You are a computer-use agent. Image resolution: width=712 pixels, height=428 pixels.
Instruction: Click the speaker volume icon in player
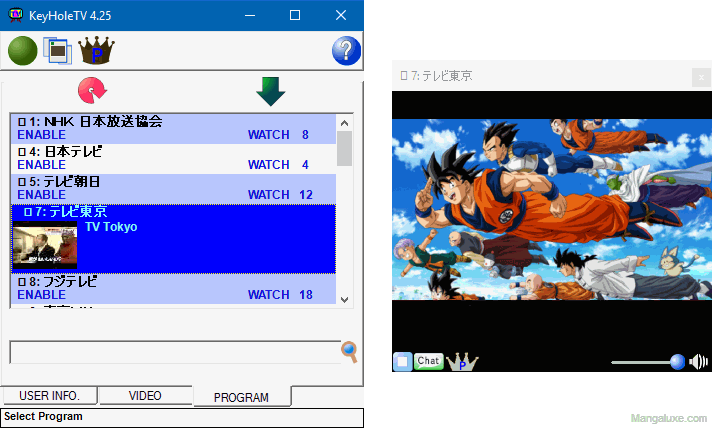pyautogui.click(x=699, y=361)
